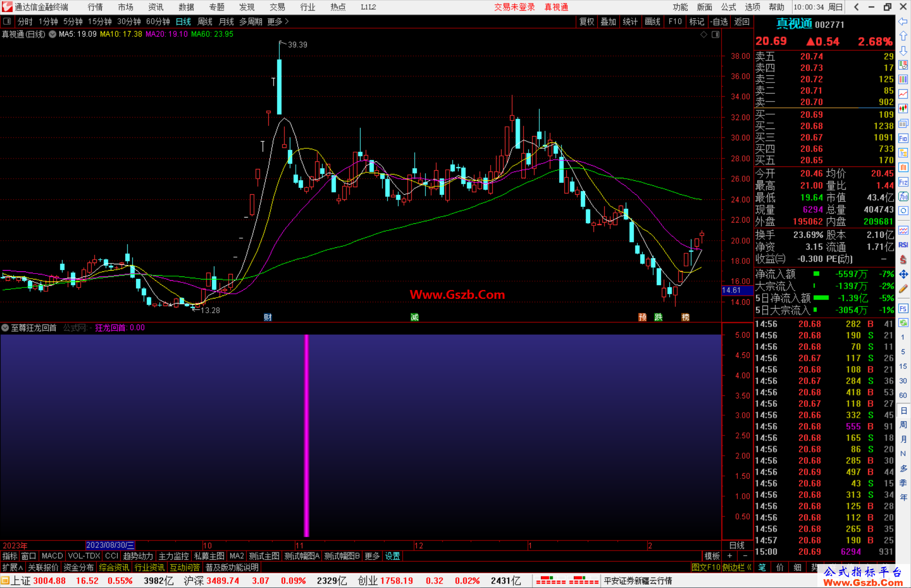Click the green refresh icon in sidebar

[903, 323]
